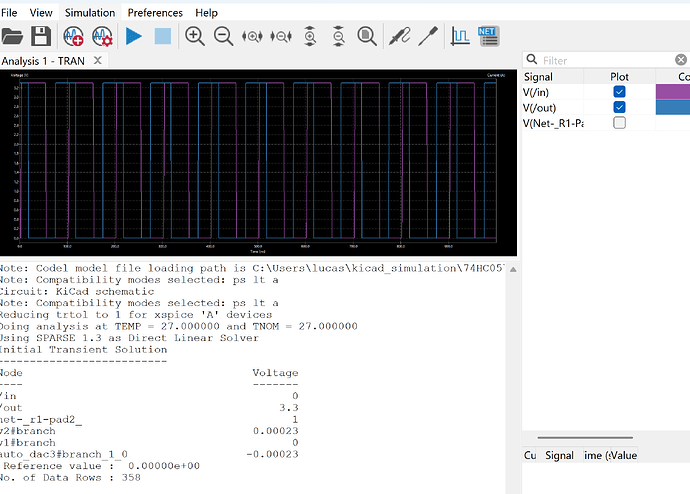The height and width of the screenshot is (494, 690).
Task: Open the Help menu
Action: 206,13
